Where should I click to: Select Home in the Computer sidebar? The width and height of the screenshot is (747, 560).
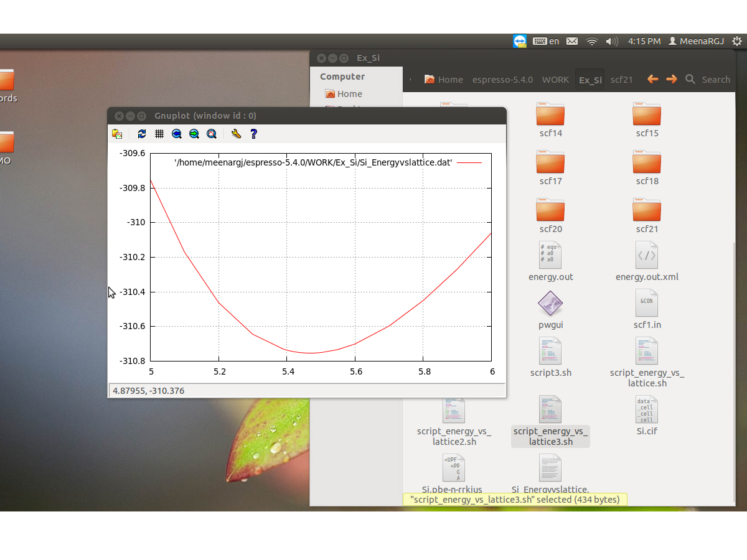pyautogui.click(x=349, y=94)
